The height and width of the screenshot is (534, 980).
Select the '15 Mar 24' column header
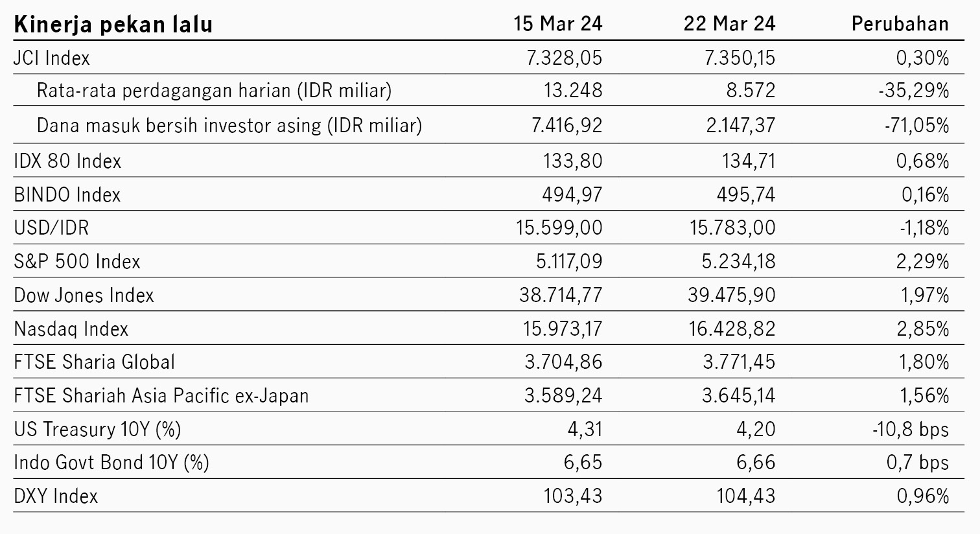pyautogui.click(x=558, y=24)
